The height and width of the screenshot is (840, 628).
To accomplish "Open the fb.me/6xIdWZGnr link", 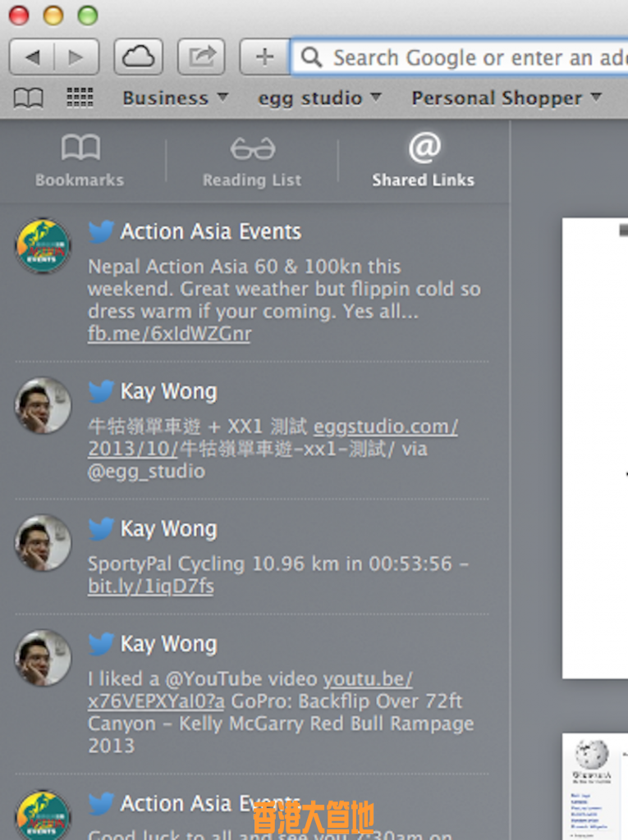I will pyautogui.click(x=169, y=334).
